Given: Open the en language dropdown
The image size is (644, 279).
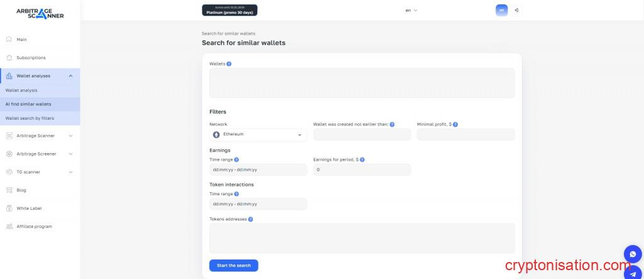Looking at the screenshot, I should tap(411, 10).
